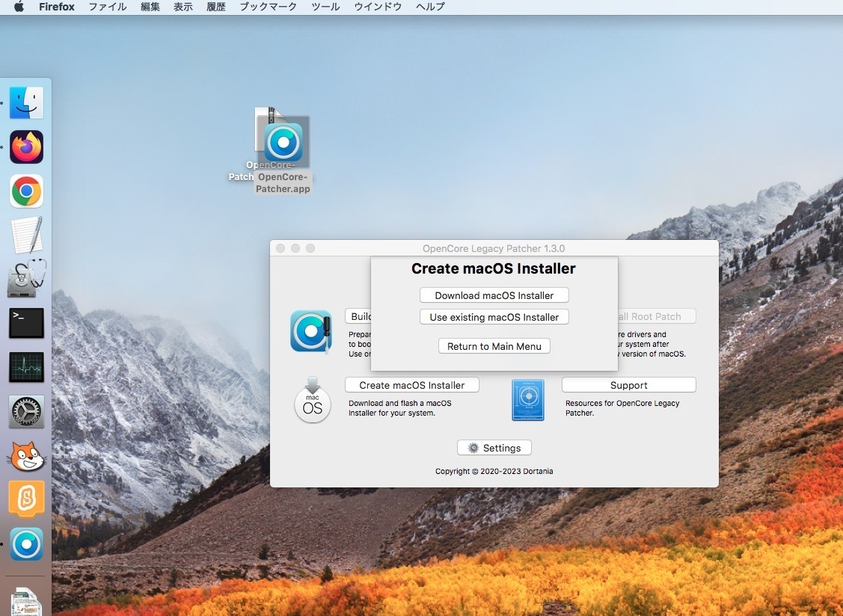843x616 pixels.
Task: Open the Firefox application menu
Action: (x=56, y=7)
